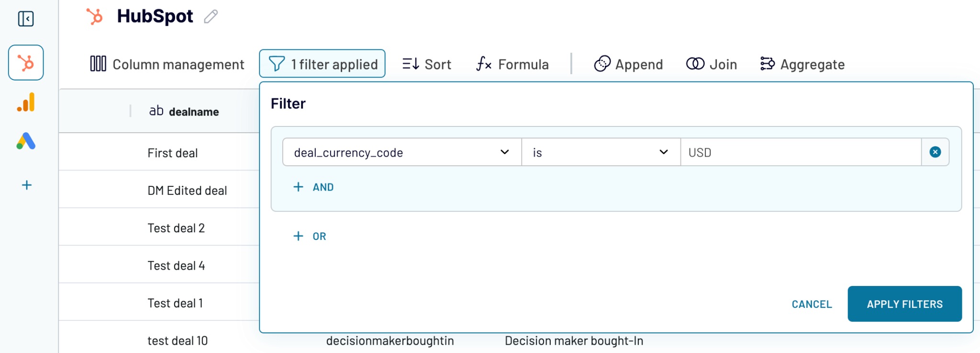Collapse the left sidebar panel
This screenshot has width=980, height=353.
tap(26, 18)
